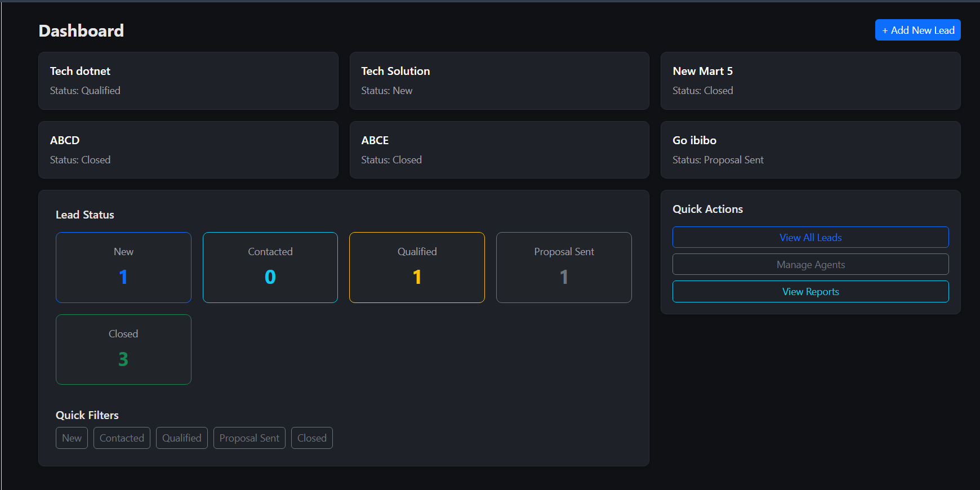Open the Go ibibo lead card

pos(810,150)
